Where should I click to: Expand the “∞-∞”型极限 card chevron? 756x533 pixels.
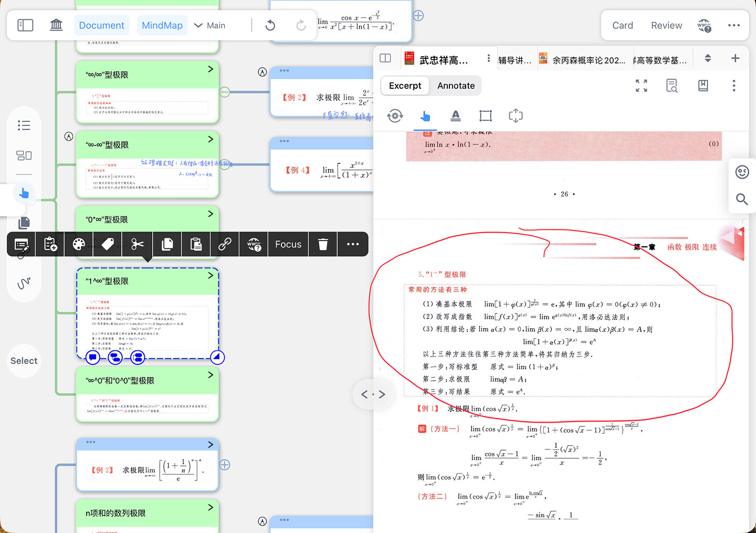[211, 139]
